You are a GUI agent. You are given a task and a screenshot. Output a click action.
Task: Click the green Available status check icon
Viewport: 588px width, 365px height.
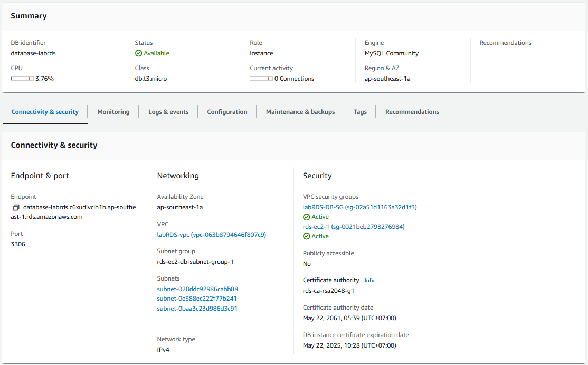(x=138, y=53)
